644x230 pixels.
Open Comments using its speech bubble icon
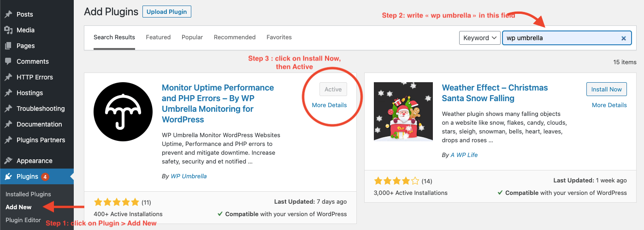[8, 61]
